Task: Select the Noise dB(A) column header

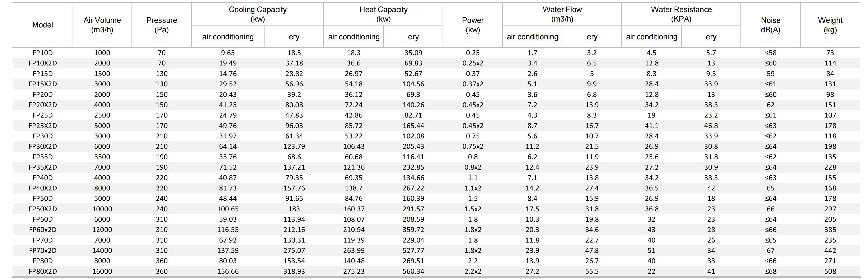Action: tap(770, 25)
